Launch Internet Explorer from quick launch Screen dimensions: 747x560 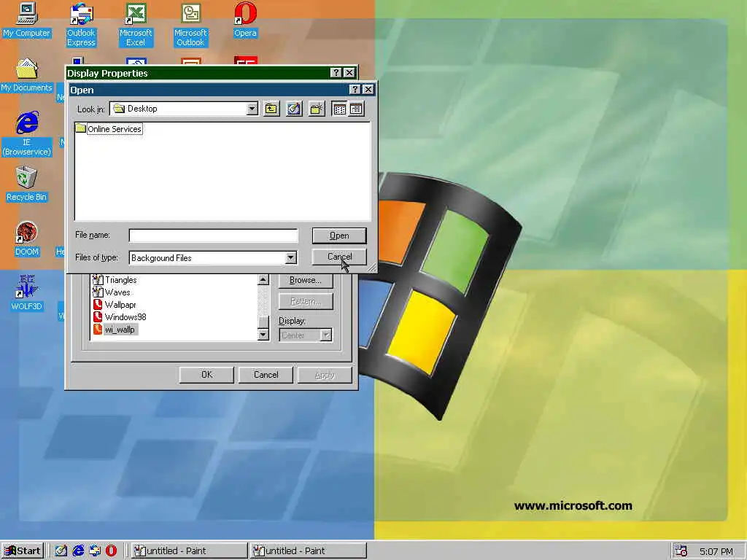[x=78, y=551]
